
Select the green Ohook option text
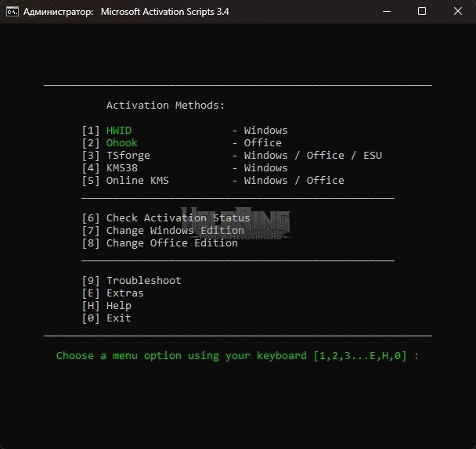[122, 143]
